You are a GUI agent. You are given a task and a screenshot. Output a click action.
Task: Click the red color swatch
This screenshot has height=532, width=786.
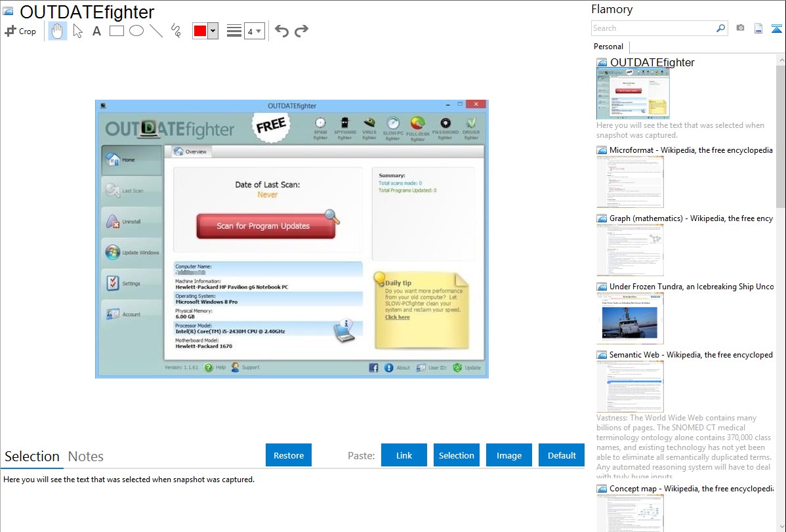point(200,31)
